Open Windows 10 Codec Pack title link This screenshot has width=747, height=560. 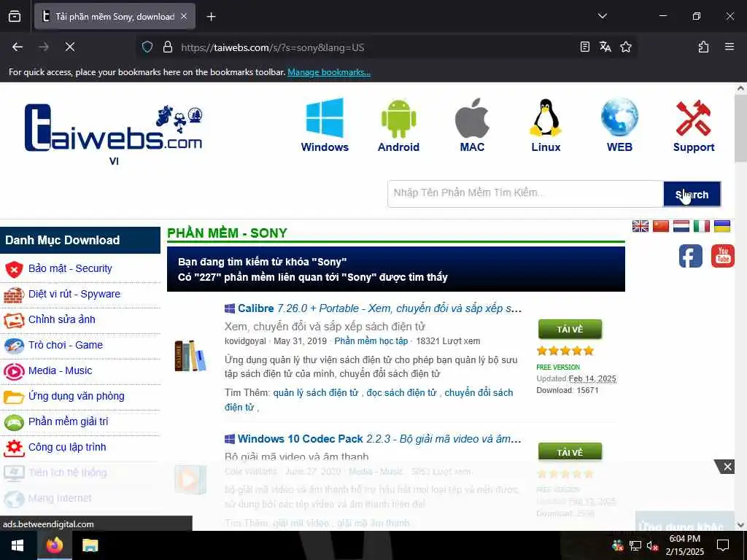379,439
